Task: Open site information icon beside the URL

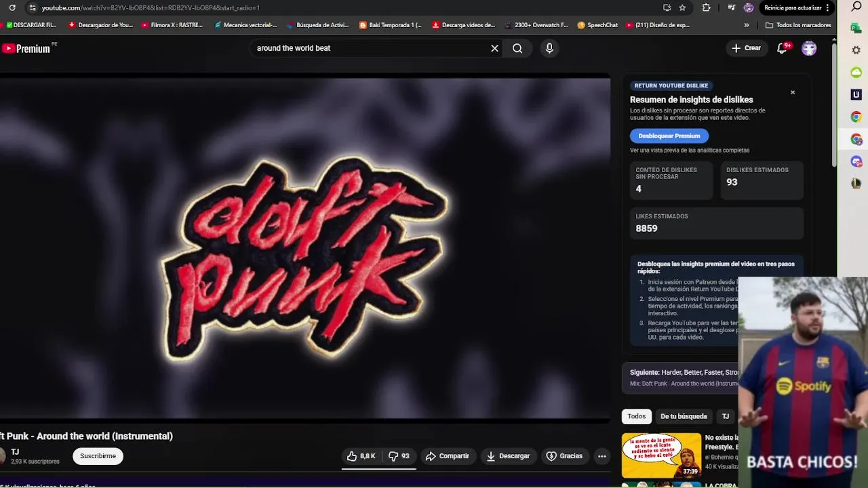Action: pos(32,7)
